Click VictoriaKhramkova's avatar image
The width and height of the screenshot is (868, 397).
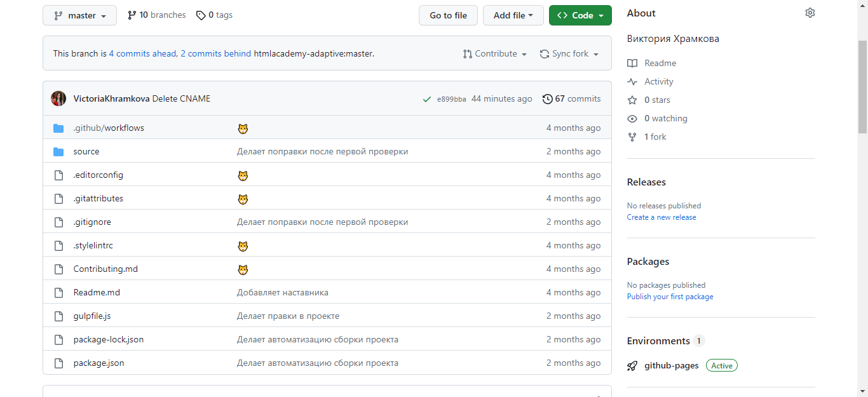(58, 98)
